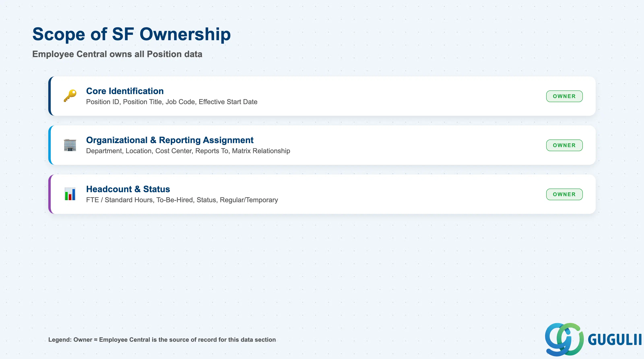Click the subtitle Employee Central owns all Position data
The image size is (644, 359).
(x=117, y=54)
